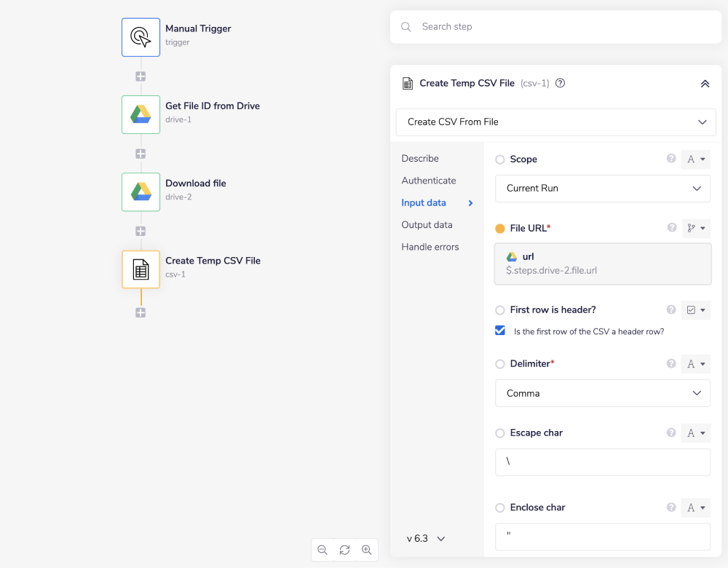Open the Create CSV From File operation dropdown
This screenshot has width=728, height=568.
[555, 122]
